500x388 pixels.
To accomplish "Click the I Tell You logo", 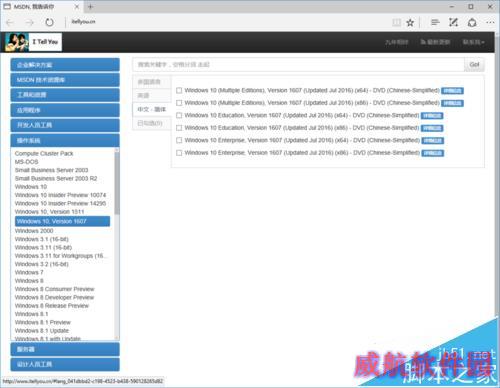I will pyautogui.click(x=33, y=42).
